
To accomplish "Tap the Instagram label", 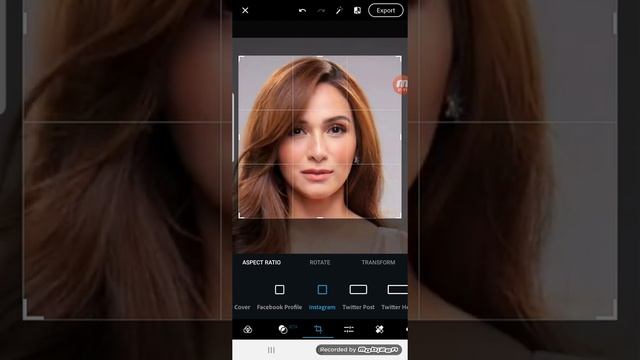I will (322, 307).
